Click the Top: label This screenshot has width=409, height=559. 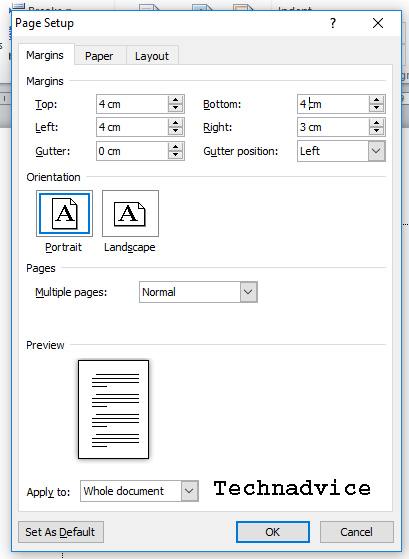pyautogui.click(x=46, y=104)
